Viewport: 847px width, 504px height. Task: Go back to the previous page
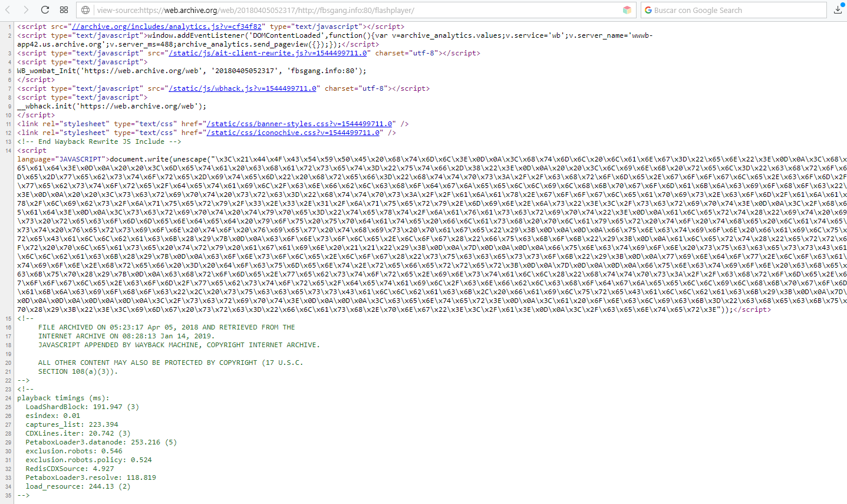[8, 10]
